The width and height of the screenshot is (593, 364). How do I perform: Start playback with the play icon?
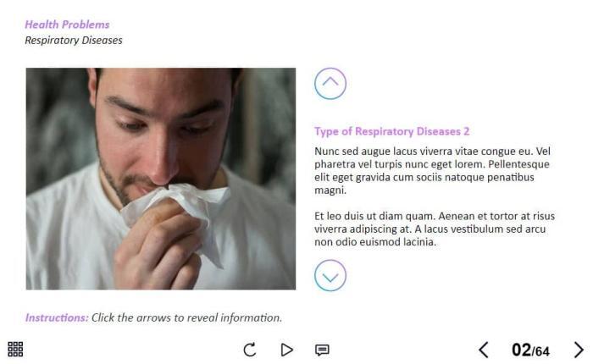click(286, 350)
